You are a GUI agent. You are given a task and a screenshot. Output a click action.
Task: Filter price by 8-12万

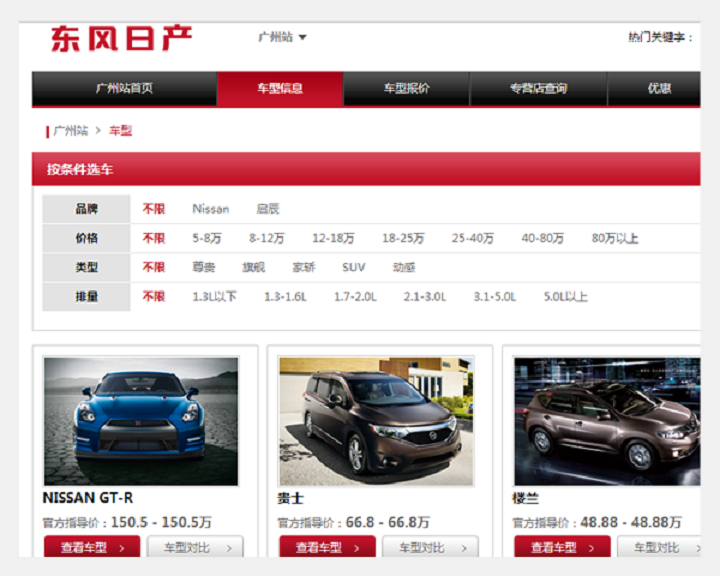267,238
